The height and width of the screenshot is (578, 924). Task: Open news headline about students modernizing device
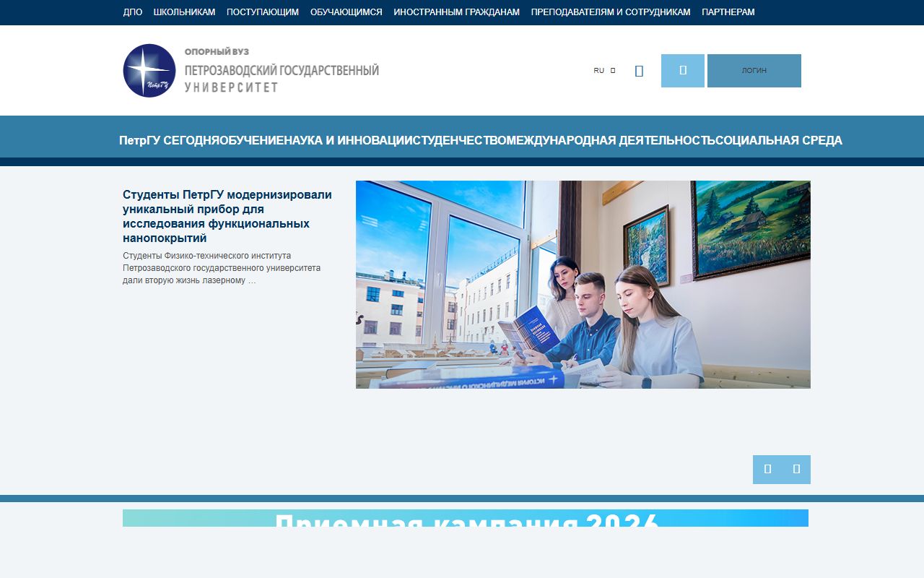point(227,216)
